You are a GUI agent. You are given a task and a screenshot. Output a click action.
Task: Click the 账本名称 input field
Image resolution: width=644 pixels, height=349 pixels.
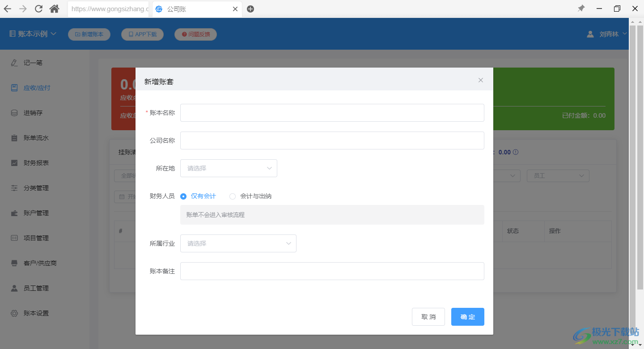332,113
